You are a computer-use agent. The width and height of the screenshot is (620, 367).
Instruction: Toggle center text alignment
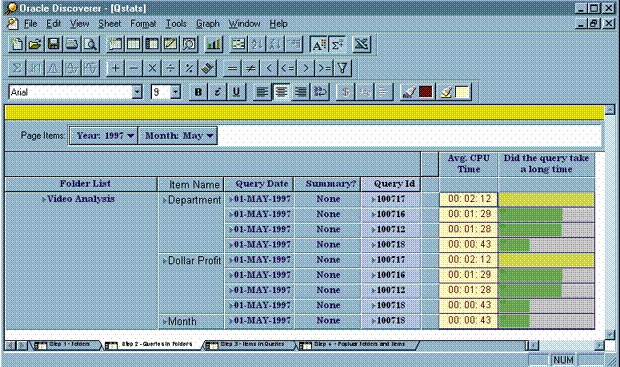click(x=281, y=92)
